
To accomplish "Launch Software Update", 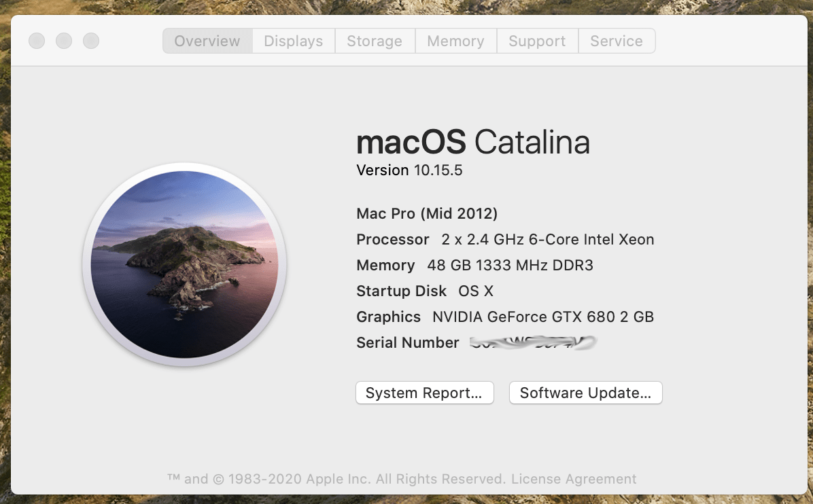I will (x=585, y=393).
